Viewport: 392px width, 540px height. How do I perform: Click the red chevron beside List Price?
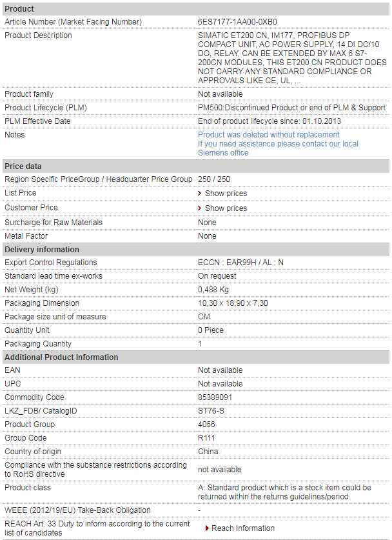click(x=200, y=194)
